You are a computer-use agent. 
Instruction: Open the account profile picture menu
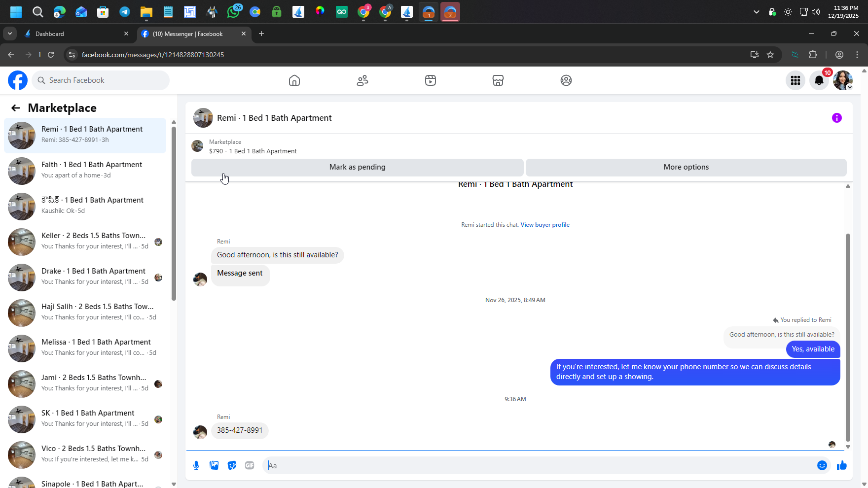pos(843,80)
